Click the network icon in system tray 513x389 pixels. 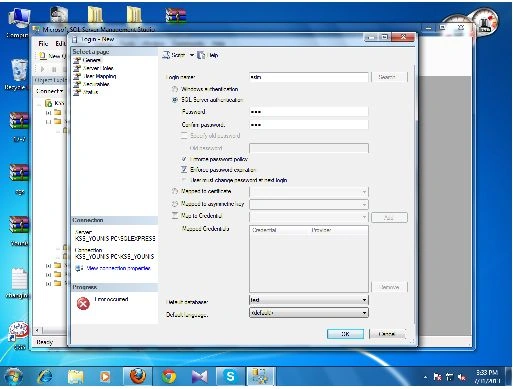click(x=450, y=377)
